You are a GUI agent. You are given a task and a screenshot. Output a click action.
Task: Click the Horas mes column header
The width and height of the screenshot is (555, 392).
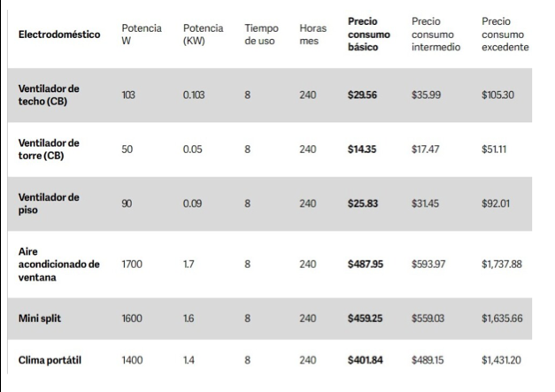tap(312, 35)
